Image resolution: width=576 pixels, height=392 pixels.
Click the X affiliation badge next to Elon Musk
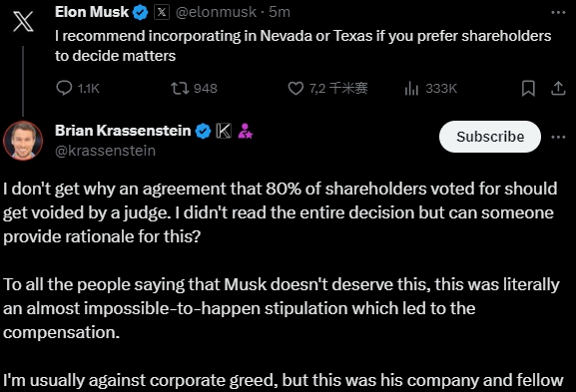coord(162,12)
